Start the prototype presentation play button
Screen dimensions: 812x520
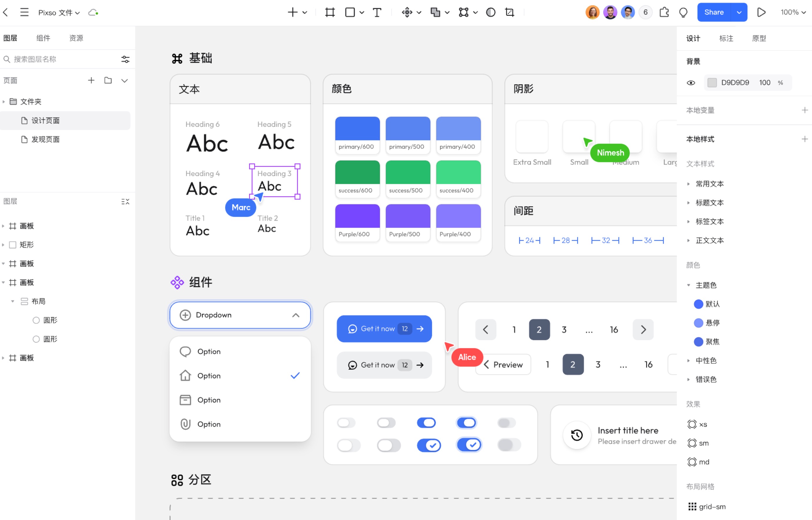pos(761,12)
